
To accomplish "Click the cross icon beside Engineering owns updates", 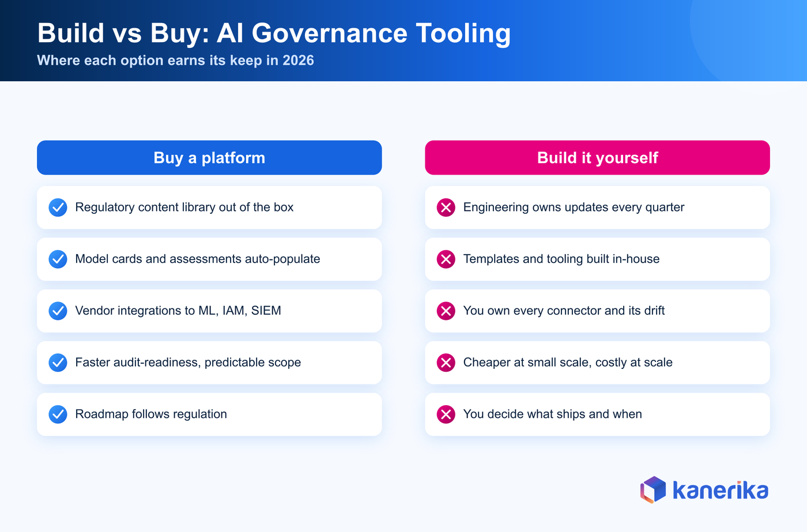I will (x=446, y=207).
